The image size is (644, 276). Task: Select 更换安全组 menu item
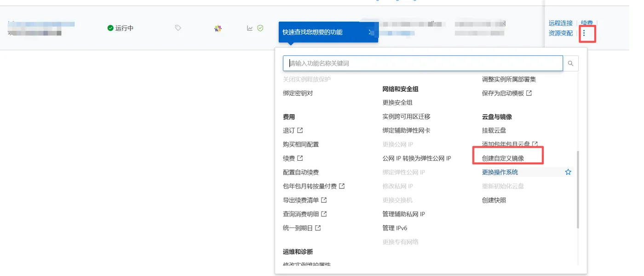pos(397,103)
